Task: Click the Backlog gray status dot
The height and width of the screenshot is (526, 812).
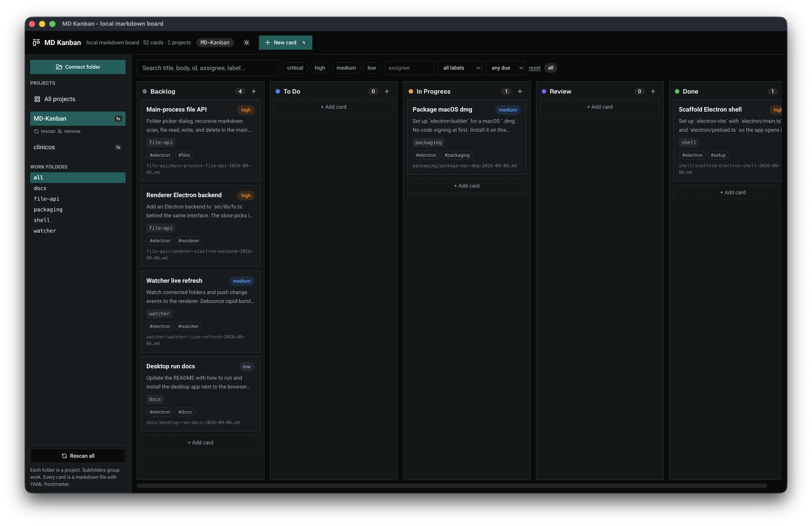Action: (145, 91)
